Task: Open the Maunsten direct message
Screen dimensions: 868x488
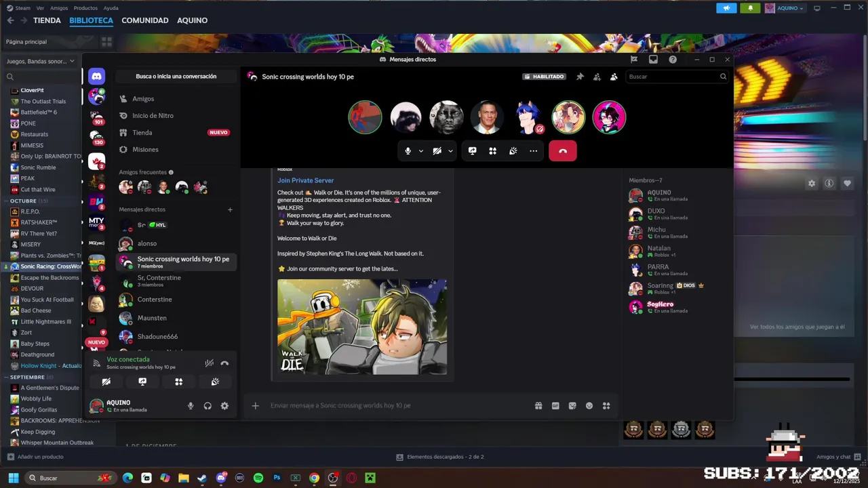Action: point(175,318)
